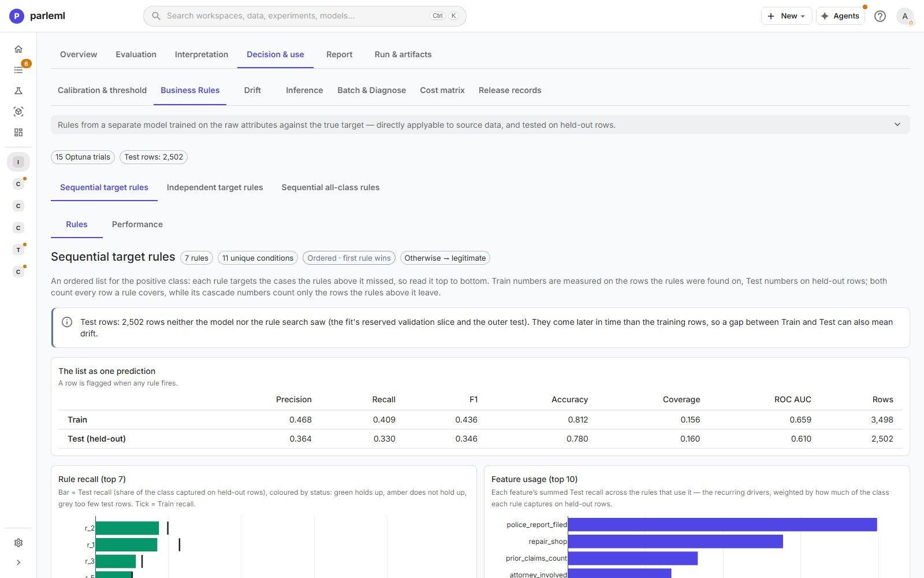Click the Otherwise → legitimate badge
The height and width of the screenshot is (578, 924).
click(445, 258)
